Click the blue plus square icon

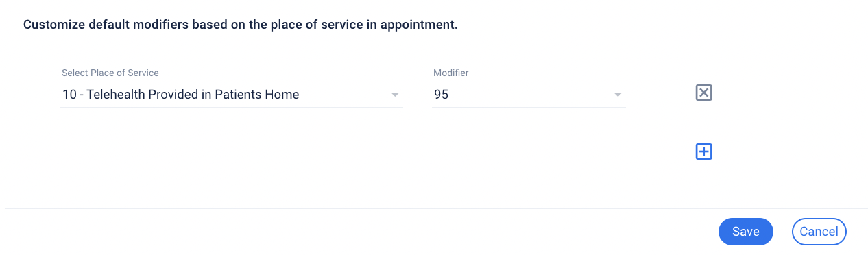click(704, 151)
